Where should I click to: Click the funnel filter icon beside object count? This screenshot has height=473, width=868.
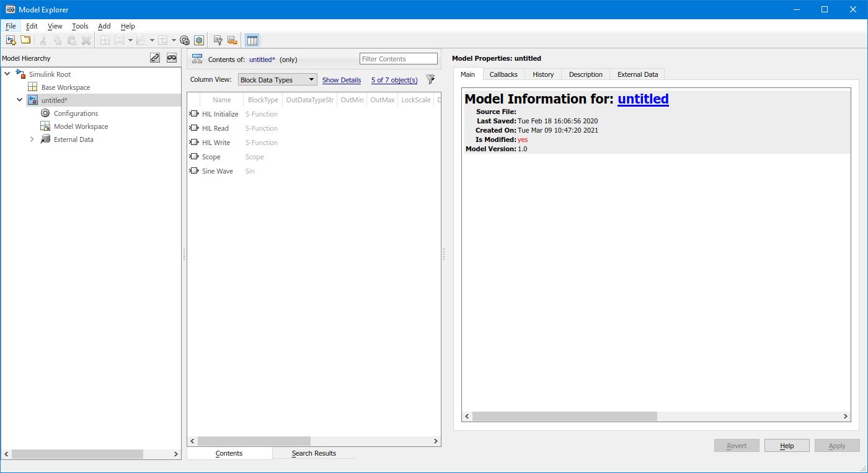coord(430,79)
